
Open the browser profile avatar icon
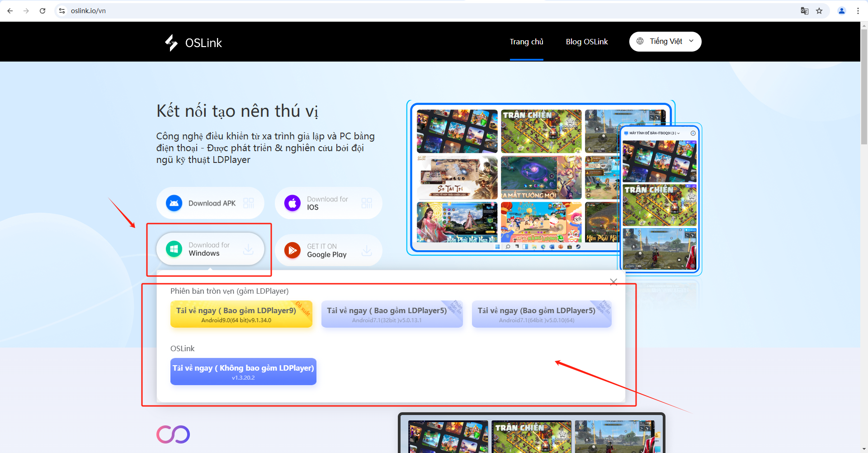(x=842, y=11)
